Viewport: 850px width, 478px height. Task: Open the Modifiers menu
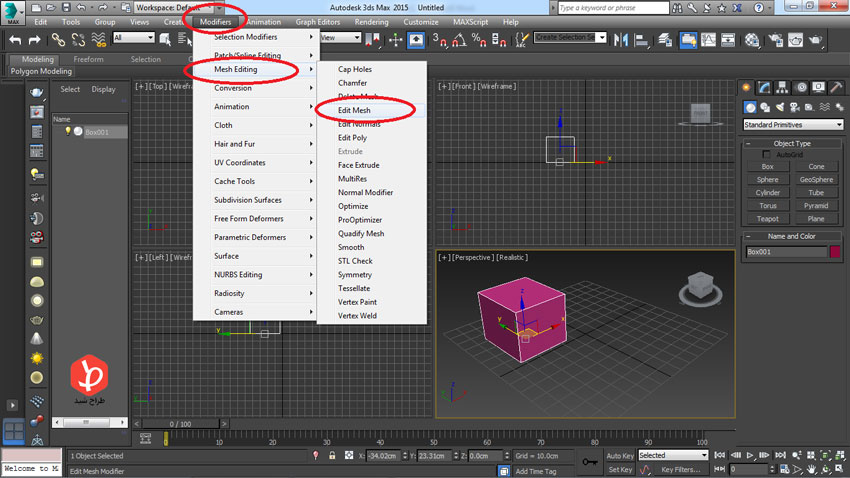pyautogui.click(x=215, y=22)
